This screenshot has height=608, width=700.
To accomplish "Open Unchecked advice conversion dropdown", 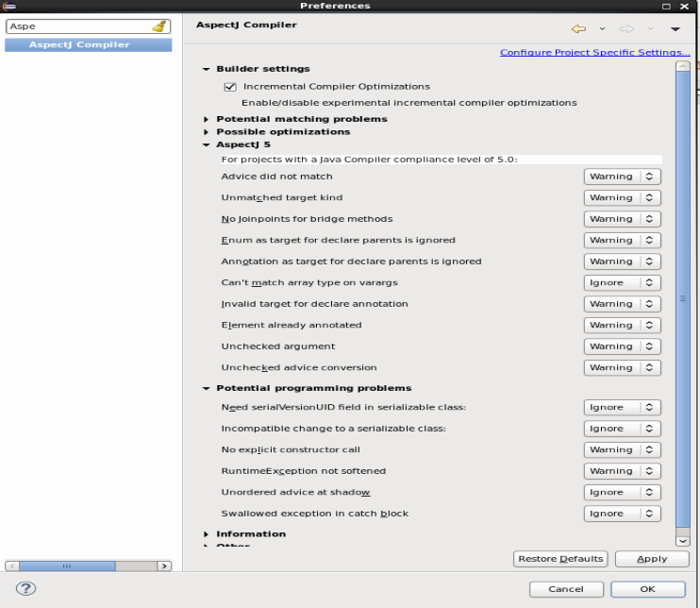I will pyautogui.click(x=622, y=367).
